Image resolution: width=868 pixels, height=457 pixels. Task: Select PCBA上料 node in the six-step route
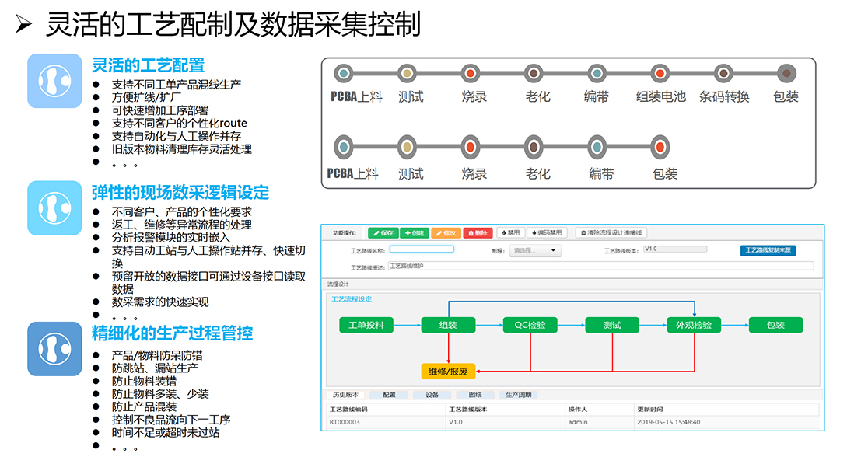344,147
